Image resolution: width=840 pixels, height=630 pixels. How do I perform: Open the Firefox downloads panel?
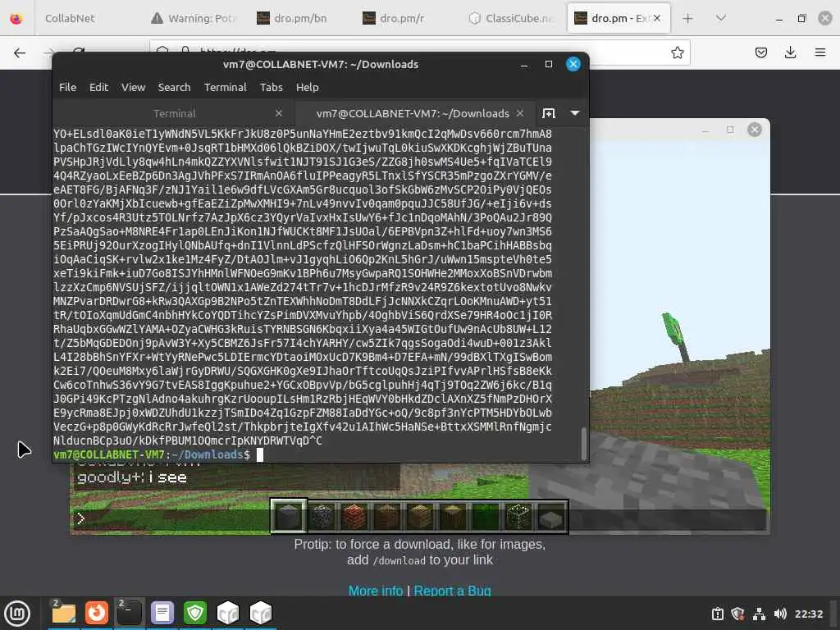790,52
